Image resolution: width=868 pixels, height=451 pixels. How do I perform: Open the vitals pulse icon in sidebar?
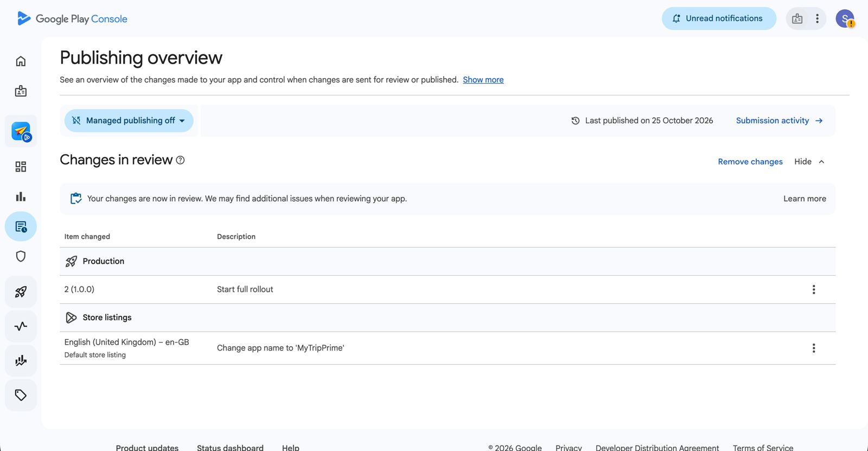click(21, 326)
